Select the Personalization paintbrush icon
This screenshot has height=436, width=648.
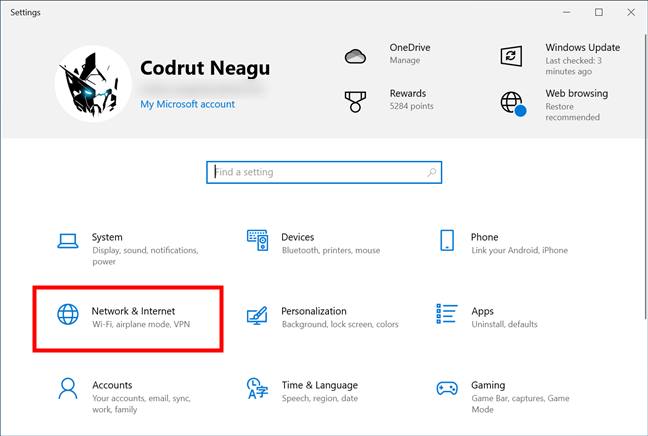257,315
